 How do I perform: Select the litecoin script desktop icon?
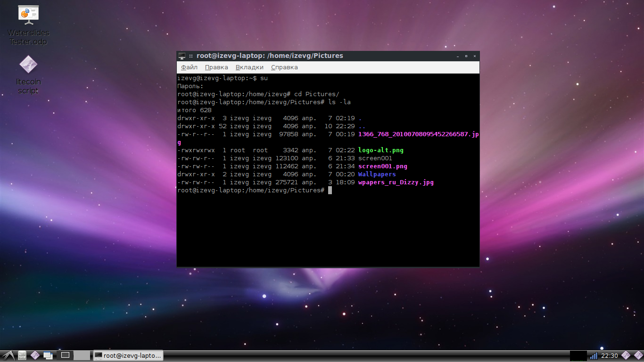click(x=28, y=74)
